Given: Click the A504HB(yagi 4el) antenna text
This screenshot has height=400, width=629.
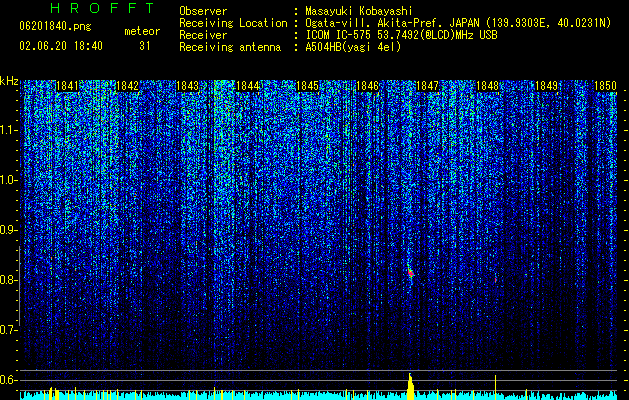Looking at the screenshot, I should (353, 47).
